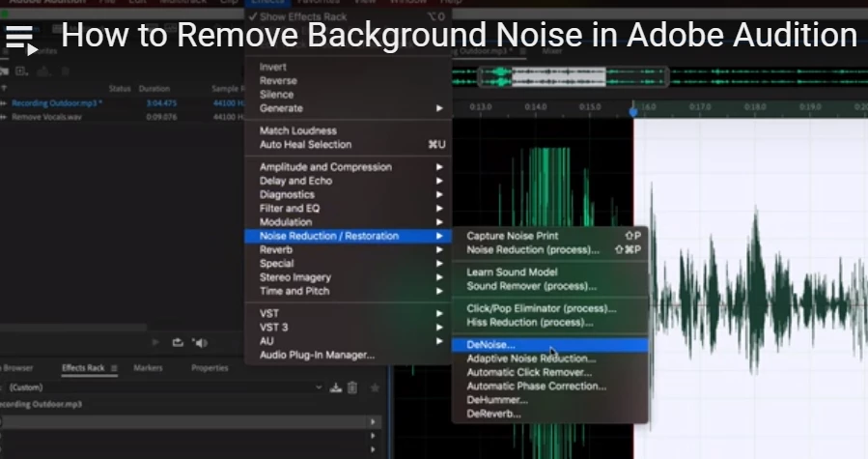Expand Time and Pitch submenu
The width and height of the screenshot is (868, 459).
click(x=348, y=291)
